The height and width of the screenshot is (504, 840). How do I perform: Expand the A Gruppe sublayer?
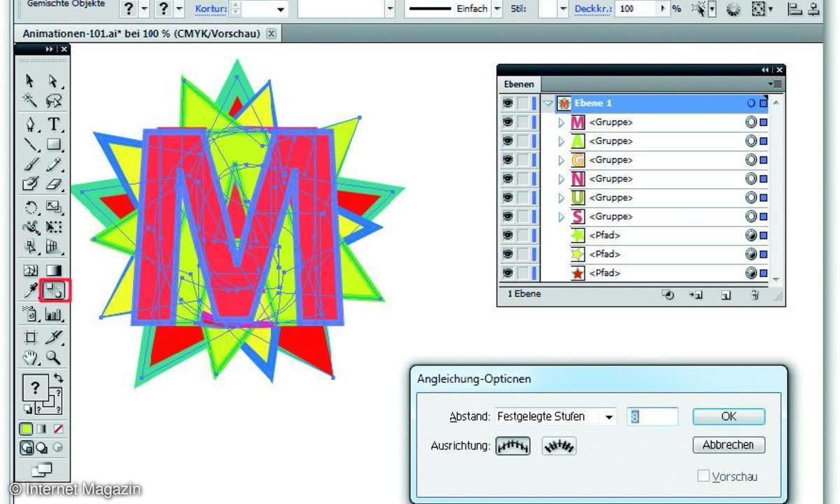tap(561, 141)
